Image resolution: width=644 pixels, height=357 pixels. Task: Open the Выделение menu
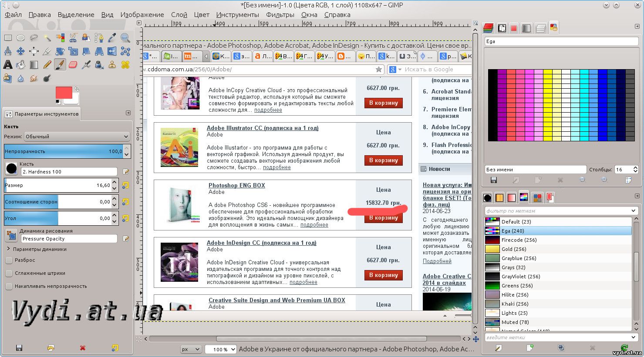click(76, 15)
